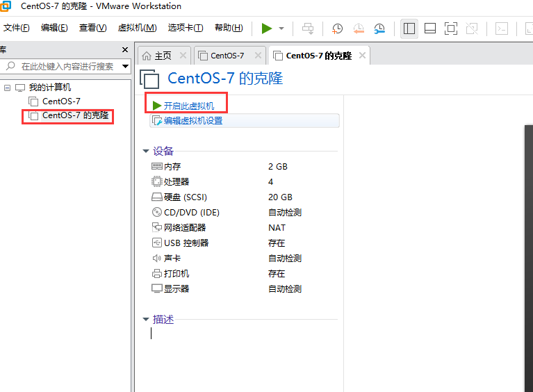Image resolution: width=533 pixels, height=392 pixels.
Task: Click the 打印机 printer device row
Action: [x=244, y=274]
